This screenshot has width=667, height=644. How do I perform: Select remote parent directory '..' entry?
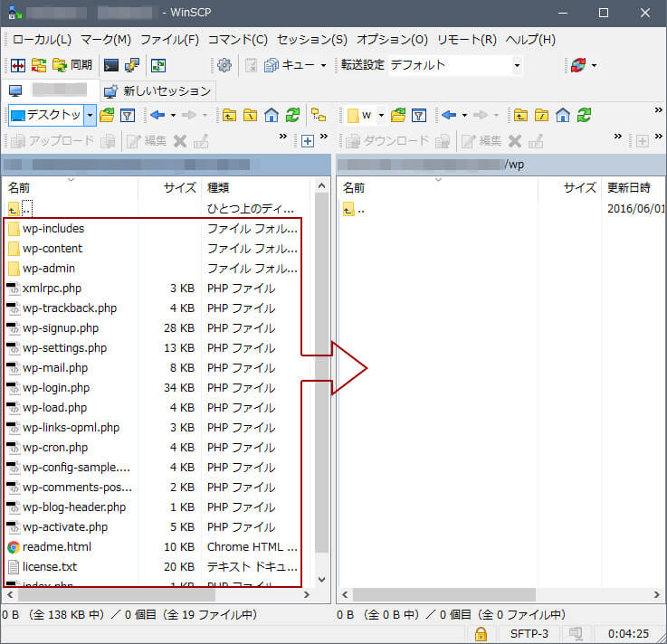(354, 209)
